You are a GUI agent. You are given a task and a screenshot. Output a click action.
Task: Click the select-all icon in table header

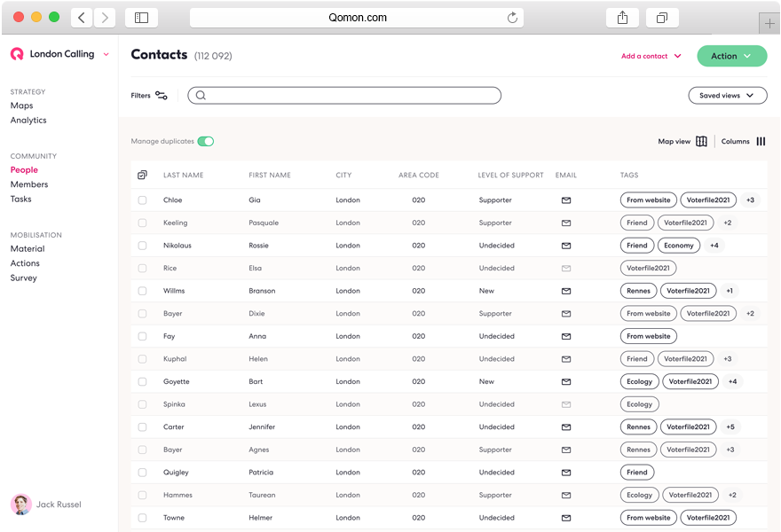pyautogui.click(x=142, y=176)
